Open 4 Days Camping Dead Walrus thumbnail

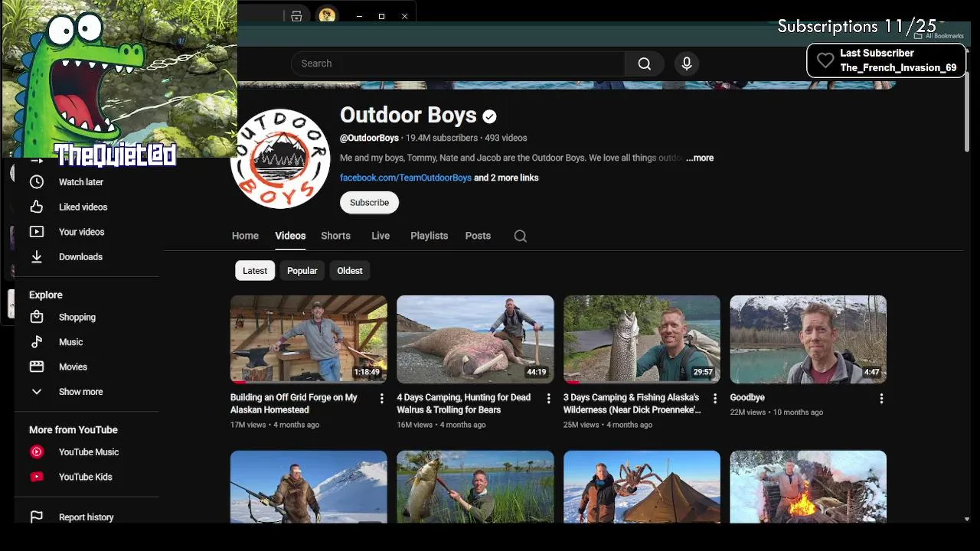tap(475, 339)
